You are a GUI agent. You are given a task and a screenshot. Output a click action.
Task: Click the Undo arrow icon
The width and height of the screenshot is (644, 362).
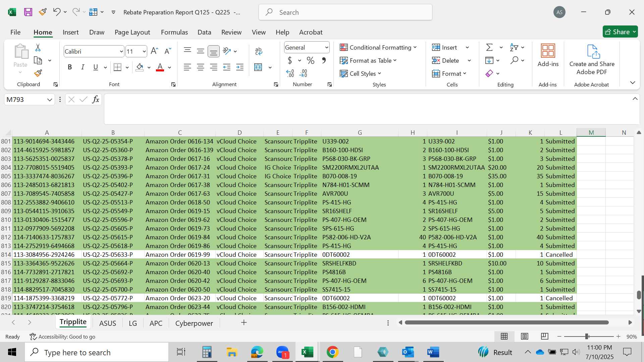click(x=56, y=12)
